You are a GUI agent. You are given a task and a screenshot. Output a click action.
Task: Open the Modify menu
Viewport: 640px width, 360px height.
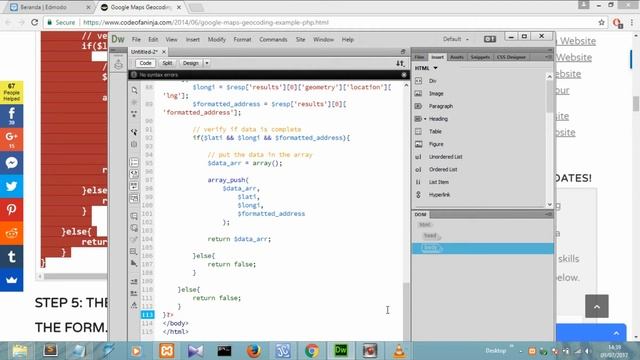coord(216,40)
